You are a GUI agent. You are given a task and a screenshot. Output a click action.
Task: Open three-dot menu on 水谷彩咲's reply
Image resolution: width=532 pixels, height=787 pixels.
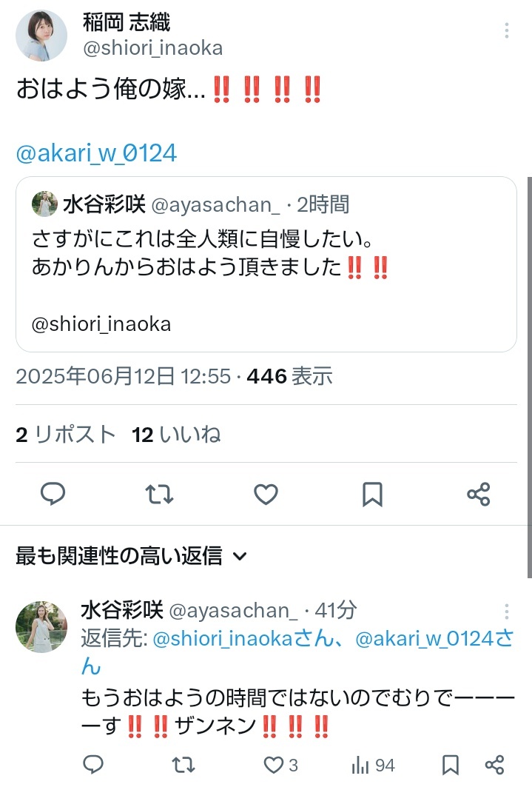pyautogui.click(x=506, y=612)
